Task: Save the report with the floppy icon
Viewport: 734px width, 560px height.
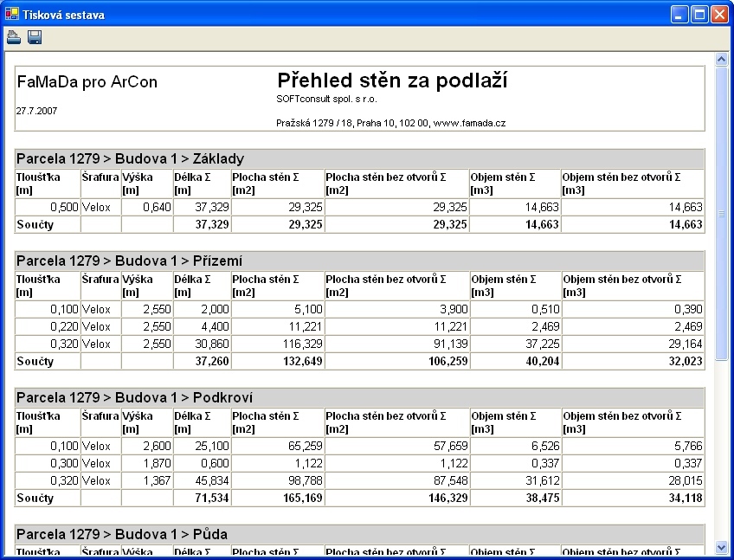Action: point(35,37)
